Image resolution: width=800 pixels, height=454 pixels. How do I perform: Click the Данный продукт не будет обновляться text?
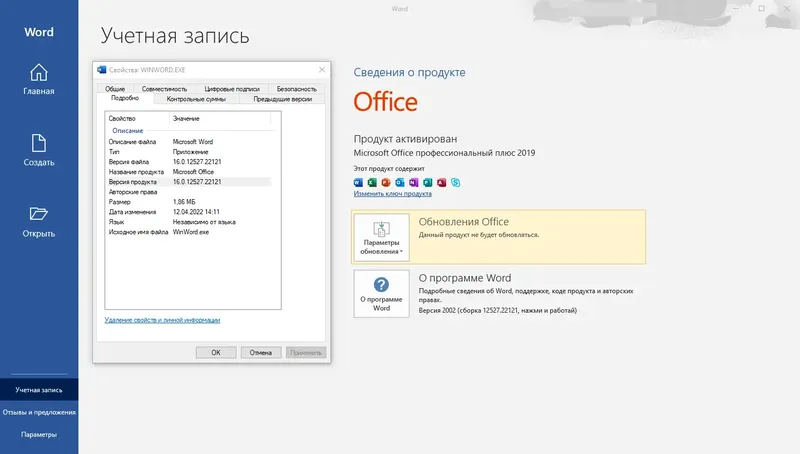pos(479,235)
